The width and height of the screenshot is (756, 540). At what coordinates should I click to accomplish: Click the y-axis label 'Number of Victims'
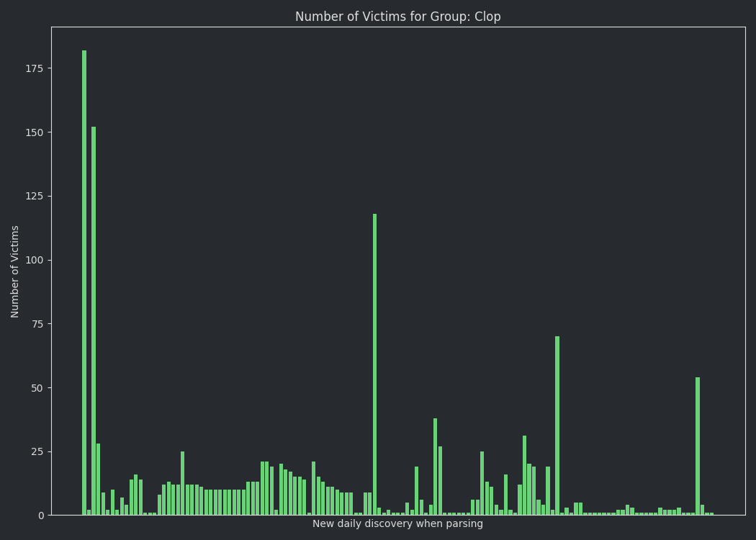tap(14, 271)
